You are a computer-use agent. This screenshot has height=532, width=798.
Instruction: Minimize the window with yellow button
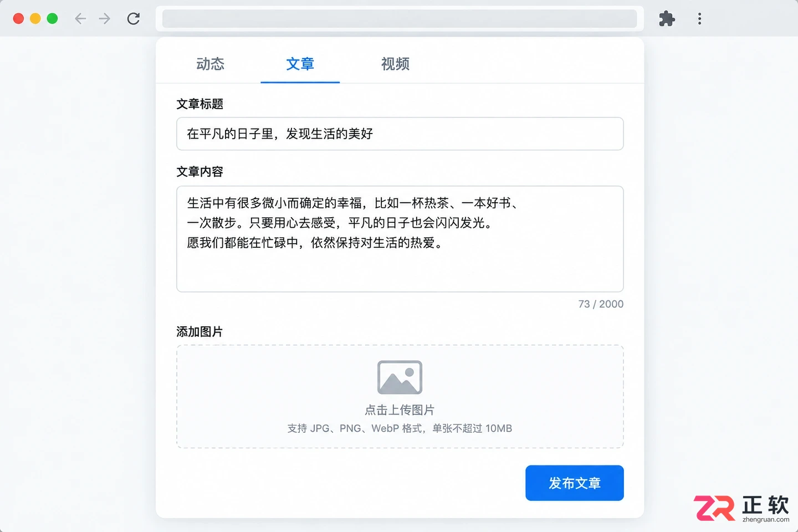35,18
